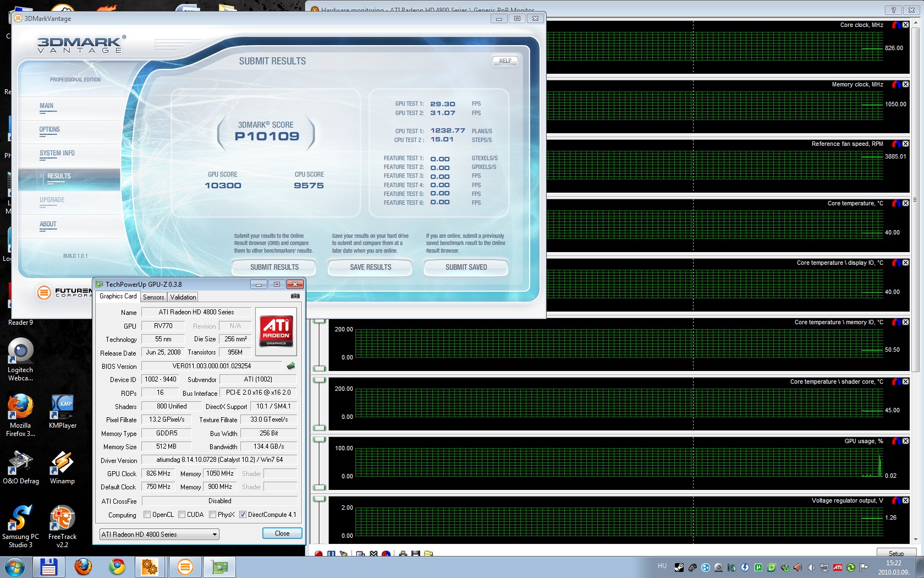
Task: Click the taskbar clock showing 15:22
Action: (x=893, y=568)
